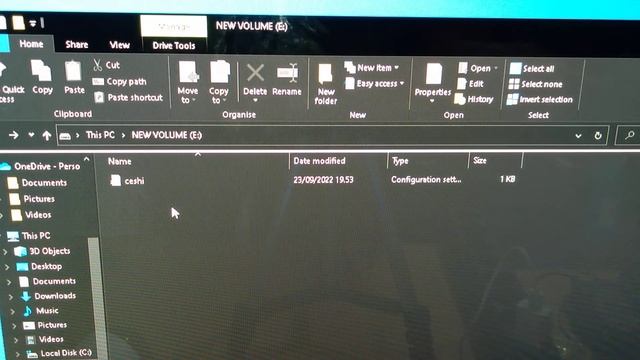Open file History
The width and height of the screenshot is (640, 360).
point(474,99)
